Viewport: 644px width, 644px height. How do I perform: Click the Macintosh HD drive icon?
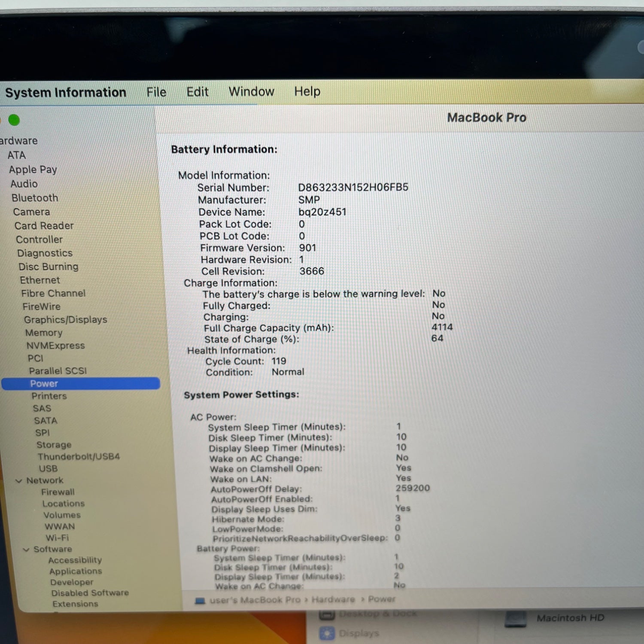click(x=516, y=619)
